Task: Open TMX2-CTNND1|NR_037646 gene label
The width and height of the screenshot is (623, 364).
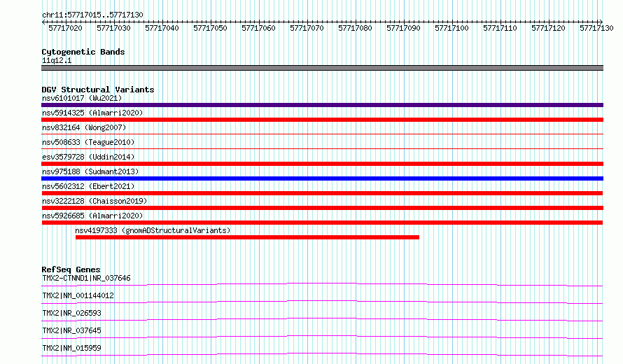Action: (x=86, y=278)
